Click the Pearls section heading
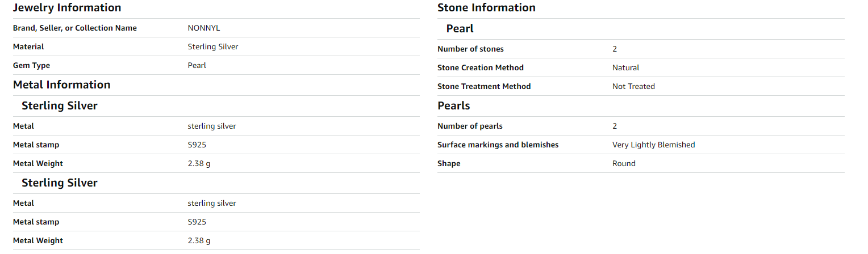This screenshot has width=868, height=254. pos(454,106)
